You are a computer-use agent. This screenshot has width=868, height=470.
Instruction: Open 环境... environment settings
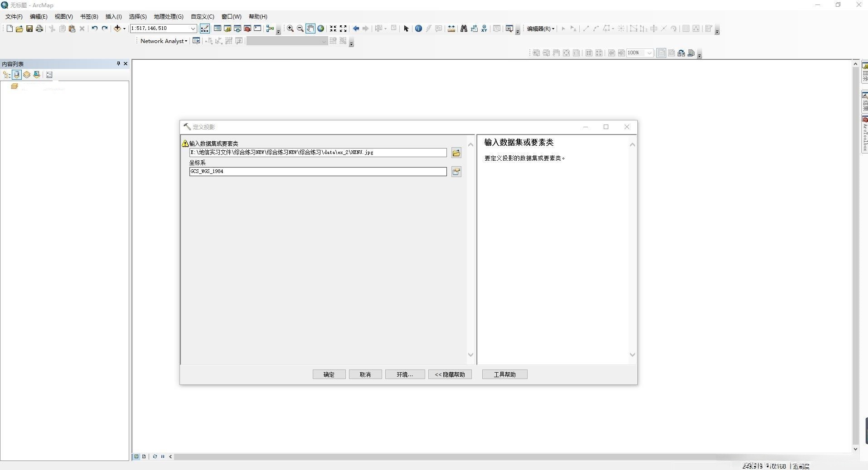click(405, 374)
